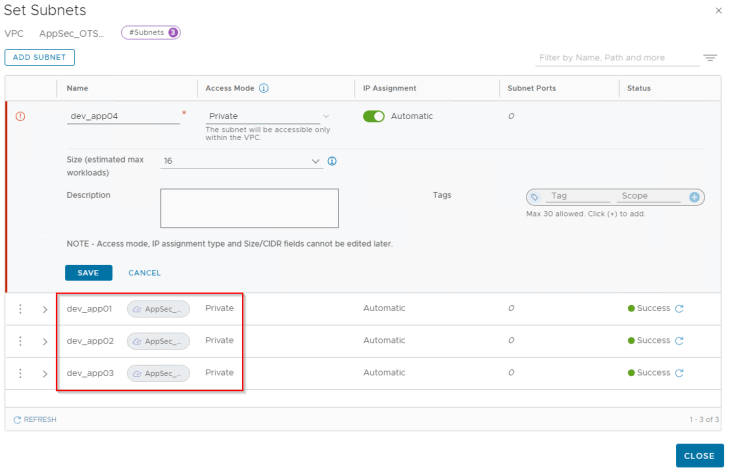
Task: Click SAVE to save the subnet
Action: [88, 273]
